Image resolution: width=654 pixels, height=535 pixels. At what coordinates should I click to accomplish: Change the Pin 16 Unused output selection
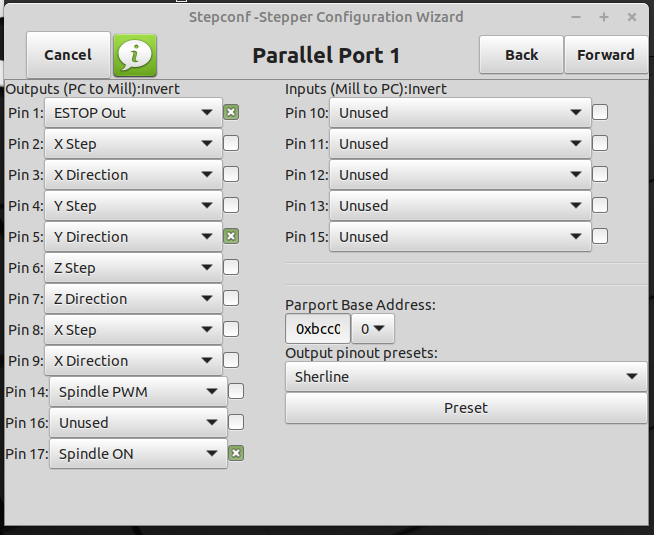(138, 422)
